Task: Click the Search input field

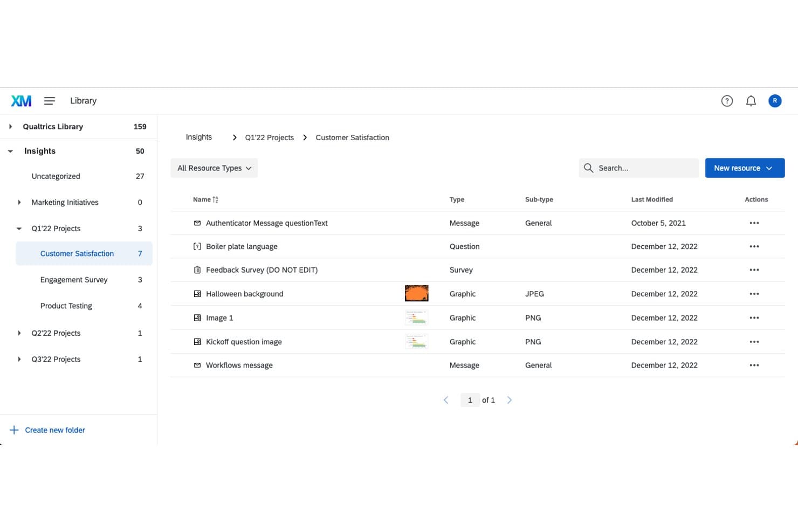Action: [x=638, y=168]
